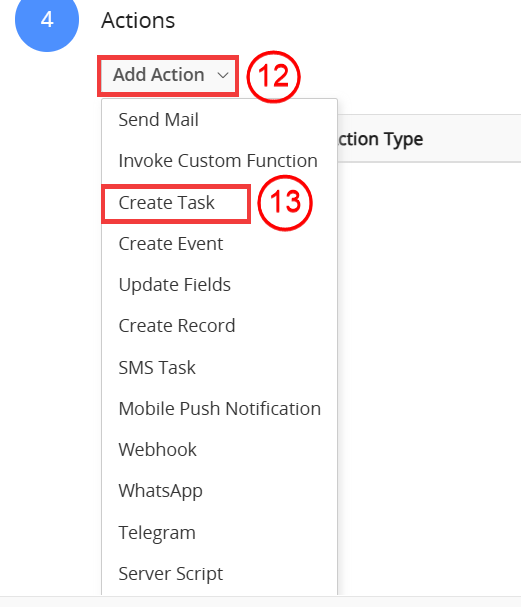Choose WhatsApp from the action list

pyautogui.click(x=219, y=491)
